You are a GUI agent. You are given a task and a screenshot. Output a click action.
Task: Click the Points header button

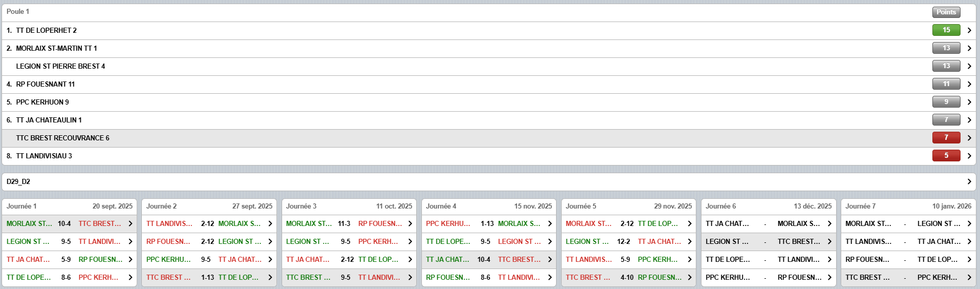click(x=946, y=12)
